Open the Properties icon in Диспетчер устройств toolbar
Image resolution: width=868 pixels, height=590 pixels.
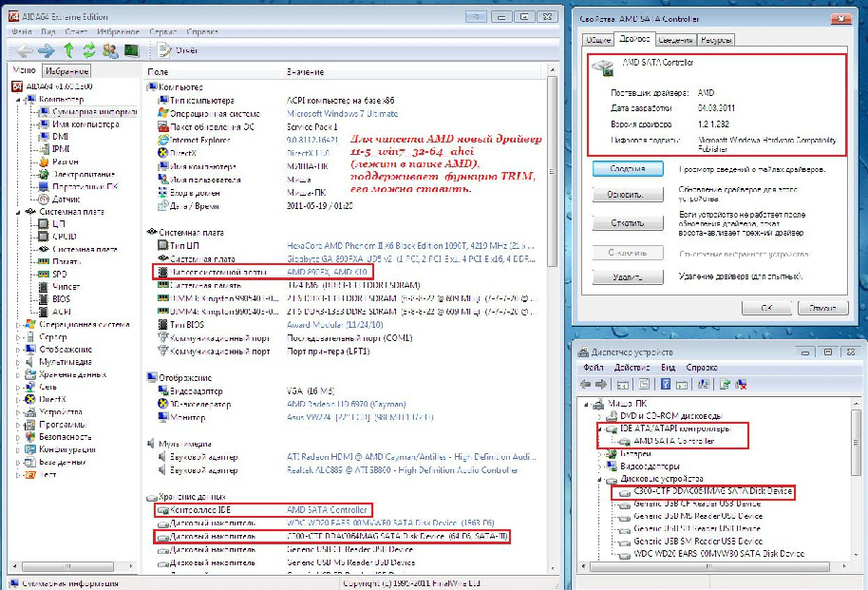coord(644,384)
